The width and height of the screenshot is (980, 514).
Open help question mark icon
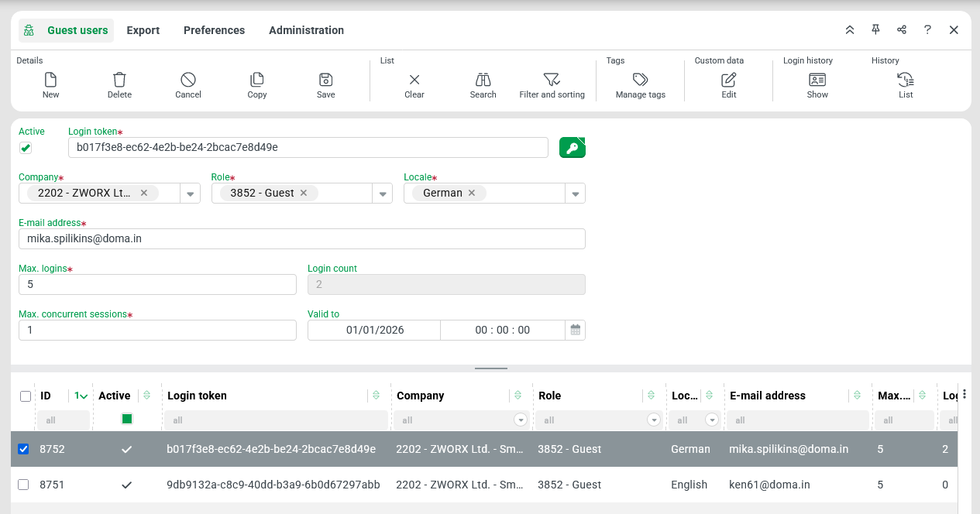point(927,30)
